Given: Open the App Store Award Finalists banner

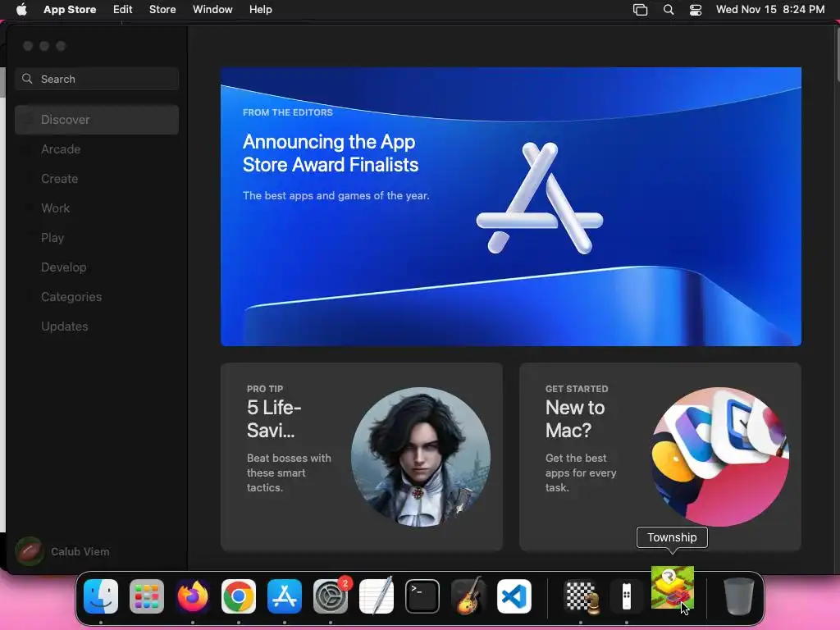Looking at the screenshot, I should click(511, 207).
